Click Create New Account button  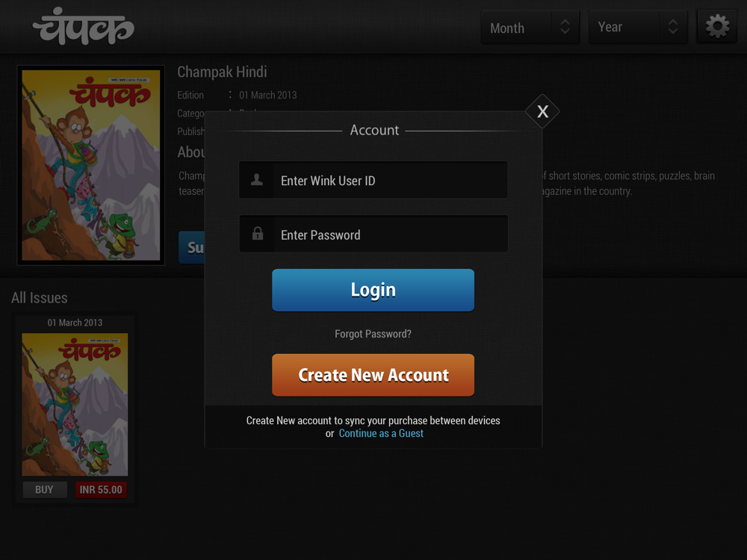click(373, 375)
